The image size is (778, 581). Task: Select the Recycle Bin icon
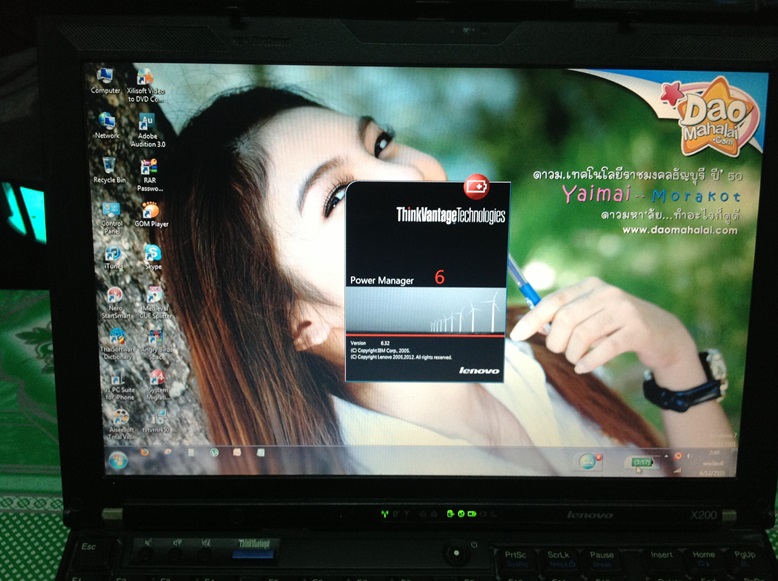[110, 170]
